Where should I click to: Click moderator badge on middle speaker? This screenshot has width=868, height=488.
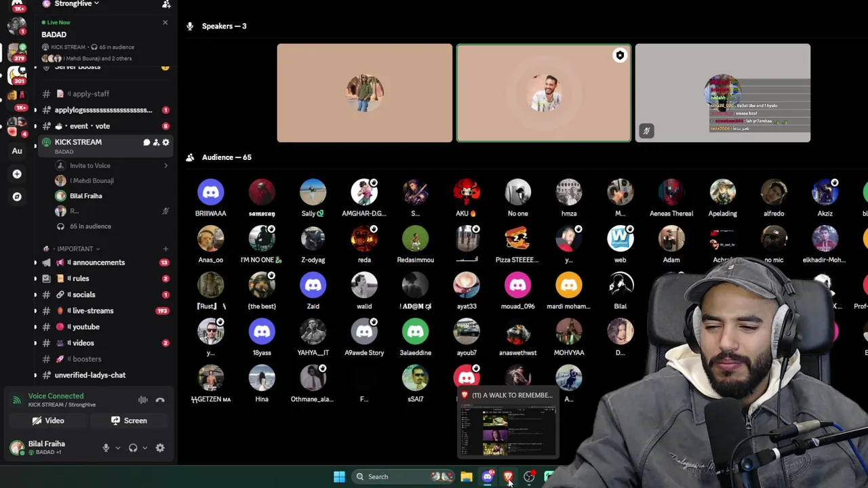620,56
